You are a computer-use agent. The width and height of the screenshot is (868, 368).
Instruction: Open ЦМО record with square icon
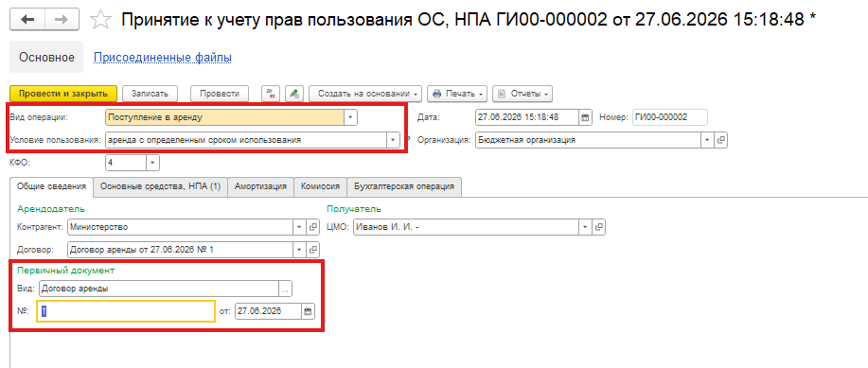click(599, 227)
